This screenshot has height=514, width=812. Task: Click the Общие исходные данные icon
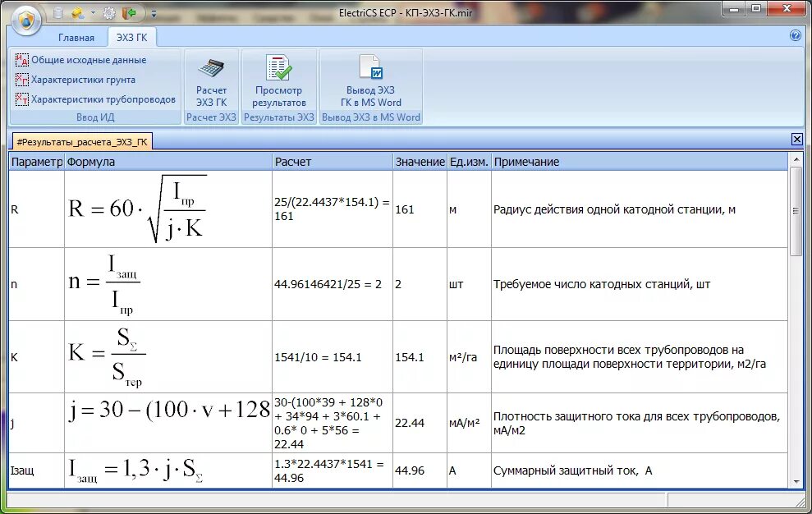click(x=21, y=60)
